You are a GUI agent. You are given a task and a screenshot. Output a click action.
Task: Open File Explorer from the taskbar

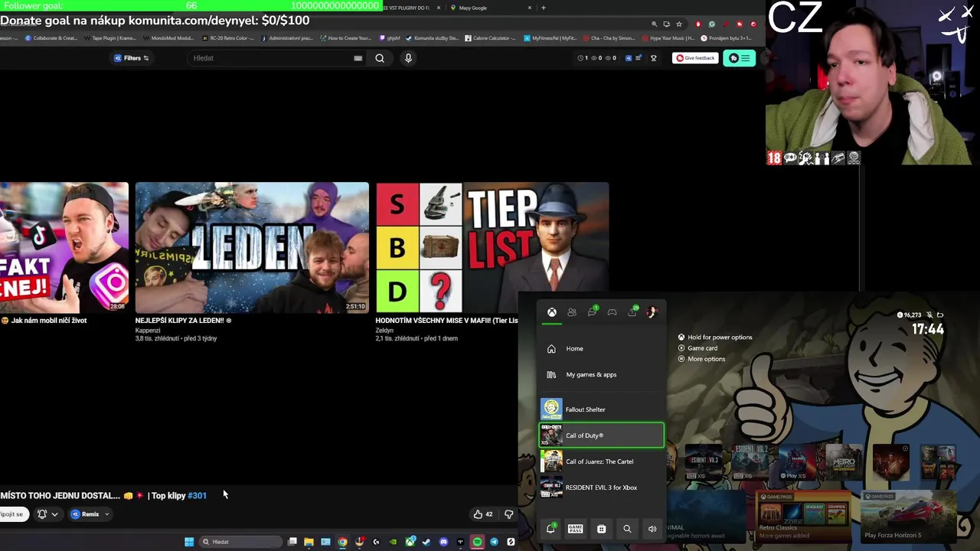pyautogui.click(x=309, y=542)
